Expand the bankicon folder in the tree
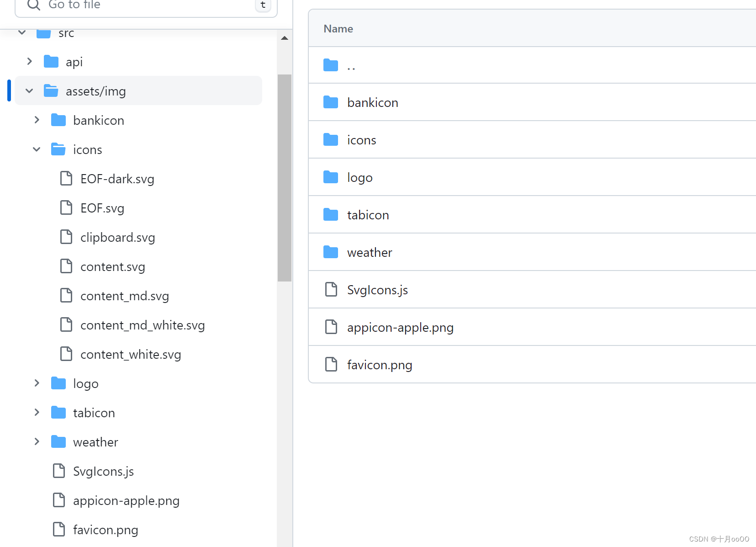Screen dimensions: 756x547 (x=37, y=120)
